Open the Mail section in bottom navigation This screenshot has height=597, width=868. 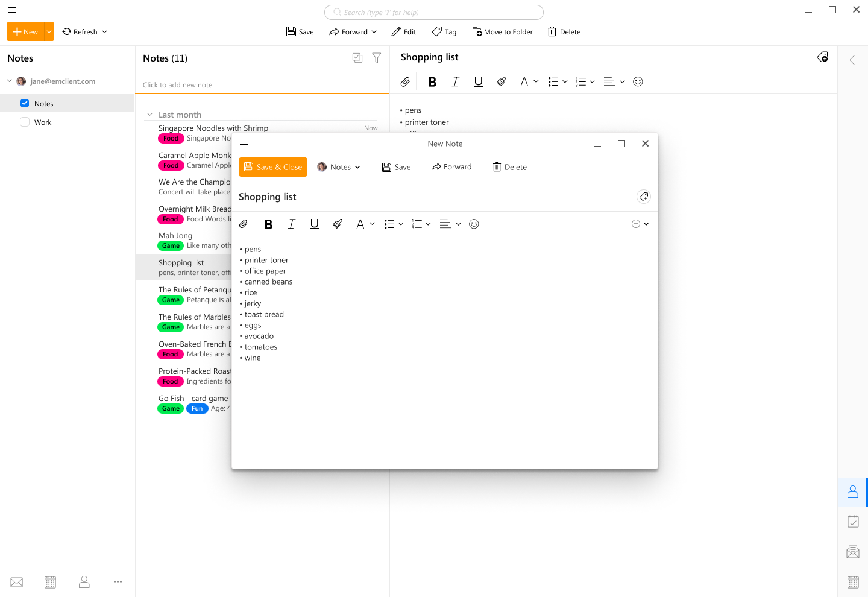click(x=17, y=582)
